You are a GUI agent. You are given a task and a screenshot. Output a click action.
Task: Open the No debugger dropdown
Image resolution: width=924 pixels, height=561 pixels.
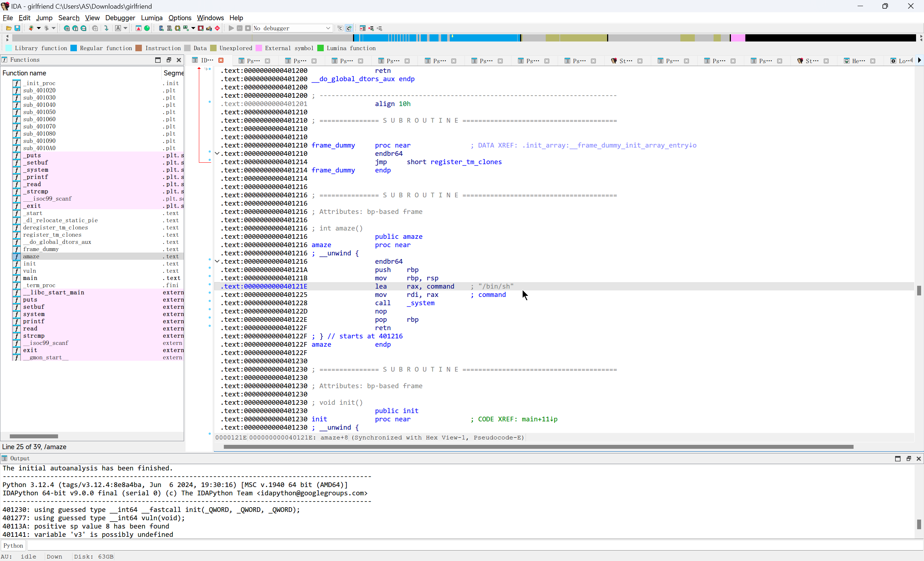pos(328,28)
